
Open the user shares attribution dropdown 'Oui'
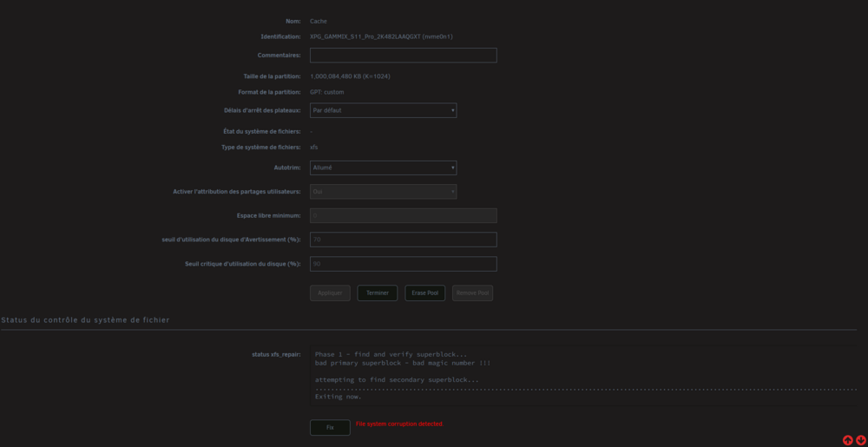(x=383, y=192)
